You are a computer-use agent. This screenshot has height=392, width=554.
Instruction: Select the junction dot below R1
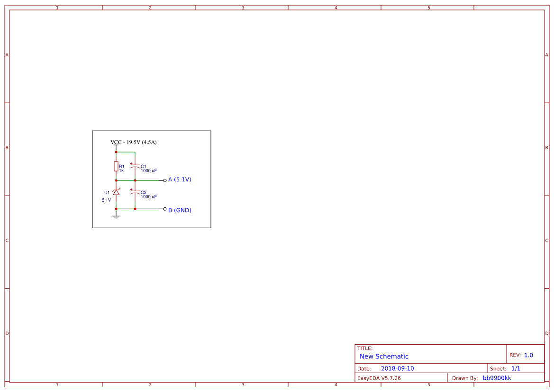(116, 180)
